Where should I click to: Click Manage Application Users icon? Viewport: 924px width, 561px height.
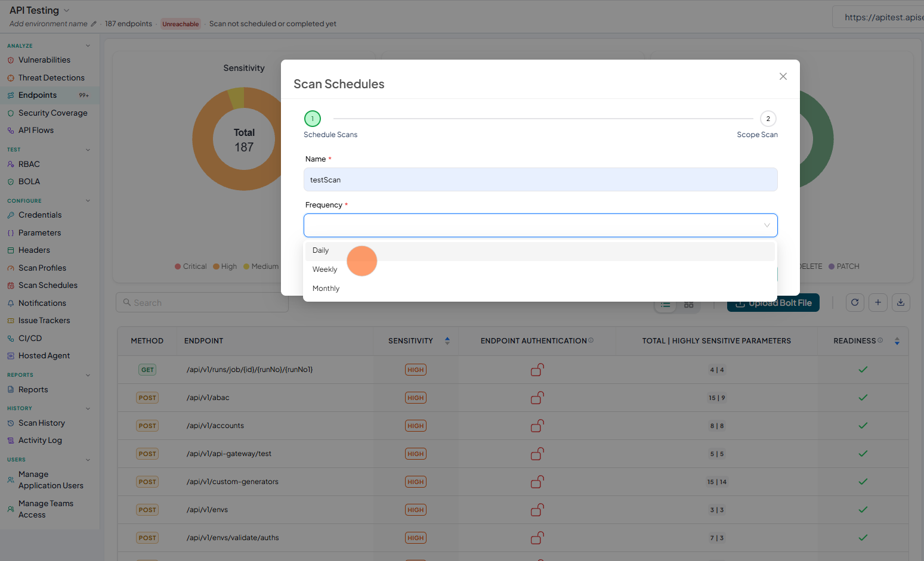pyautogui.click(x=11, y=480)
